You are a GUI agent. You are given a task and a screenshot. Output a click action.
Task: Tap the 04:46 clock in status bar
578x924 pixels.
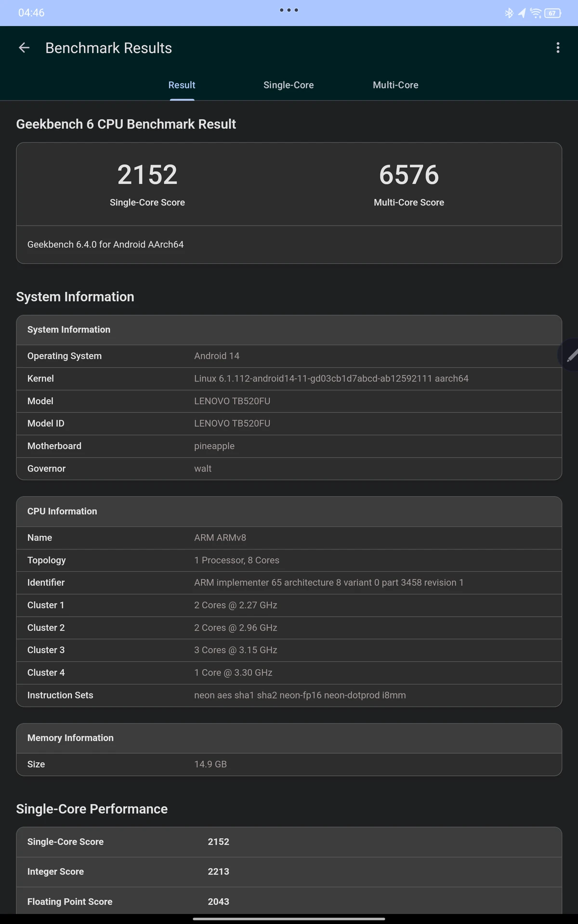(x=31, y=13)
